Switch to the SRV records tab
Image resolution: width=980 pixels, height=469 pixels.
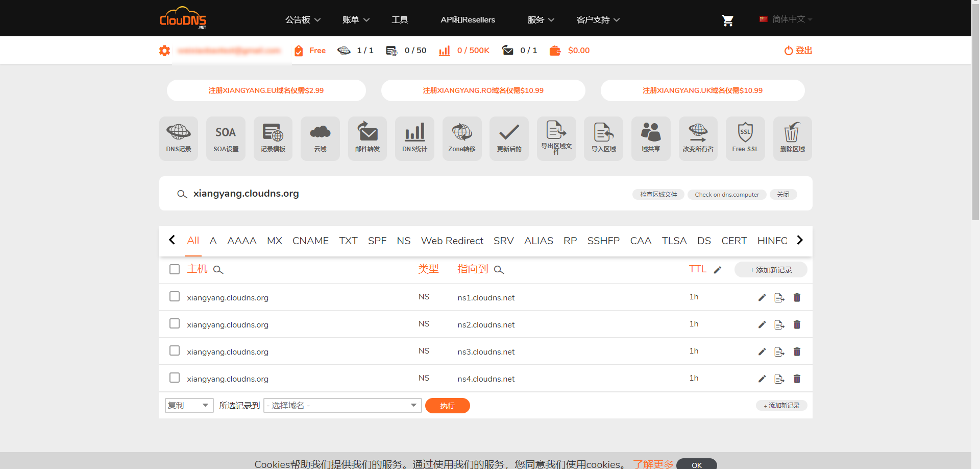[503, 241]
